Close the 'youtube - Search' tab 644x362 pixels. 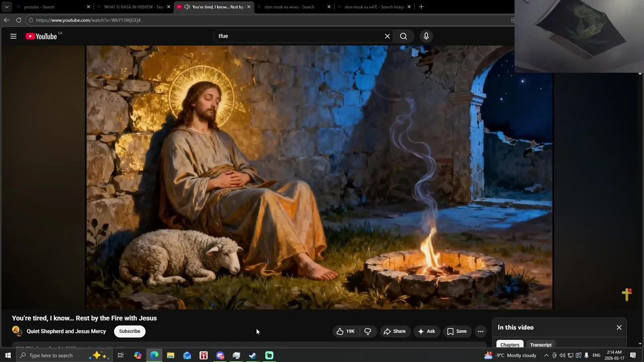pos(89,7)
